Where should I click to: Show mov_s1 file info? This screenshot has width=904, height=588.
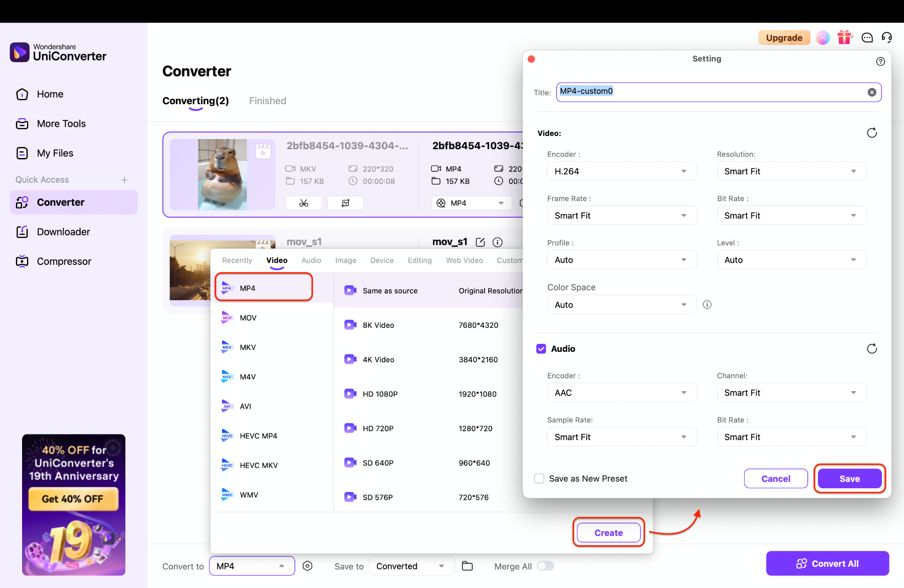point(497,242)
